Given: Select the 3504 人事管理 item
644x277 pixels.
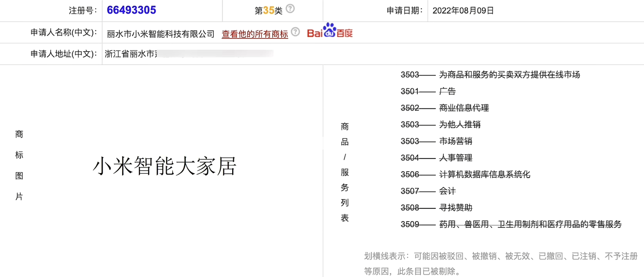Looking at the screenshot, I should tap(436, 158).
